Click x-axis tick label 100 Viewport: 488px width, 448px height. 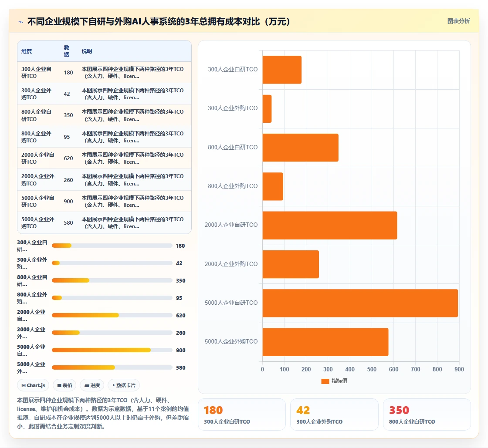click(x=284, y=369)
